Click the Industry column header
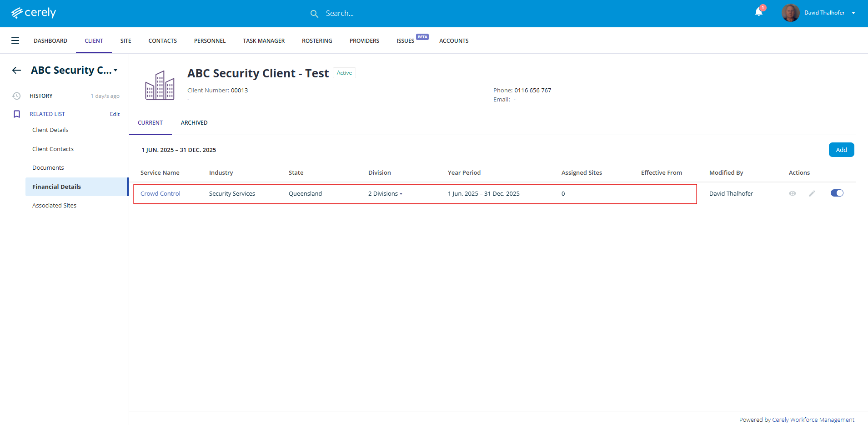This screenshot has width=868, height=425. point(221,172)
